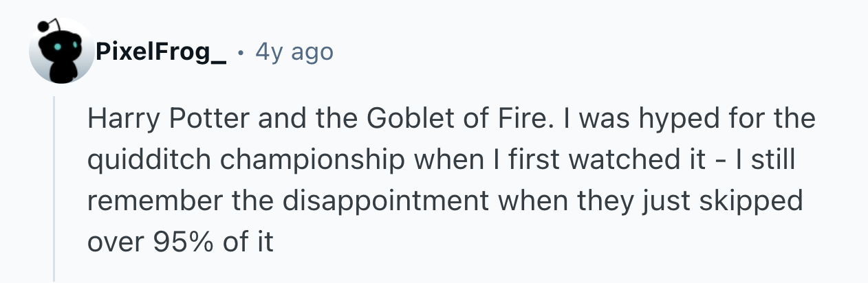This screenshot has width=868, height=283.
Task: Open the PixelFrog_ username profile link
Action: (161, 52)
